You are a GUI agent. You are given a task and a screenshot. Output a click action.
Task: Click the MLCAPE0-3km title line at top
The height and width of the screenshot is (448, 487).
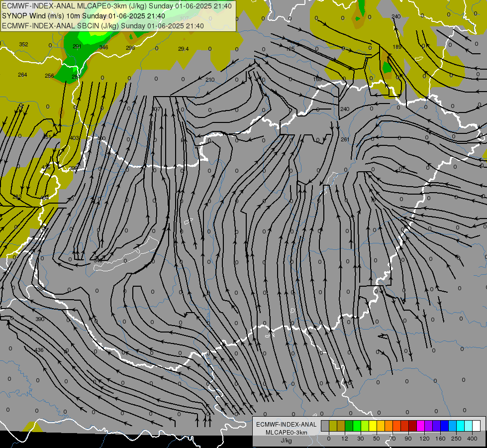click(117, 6)
